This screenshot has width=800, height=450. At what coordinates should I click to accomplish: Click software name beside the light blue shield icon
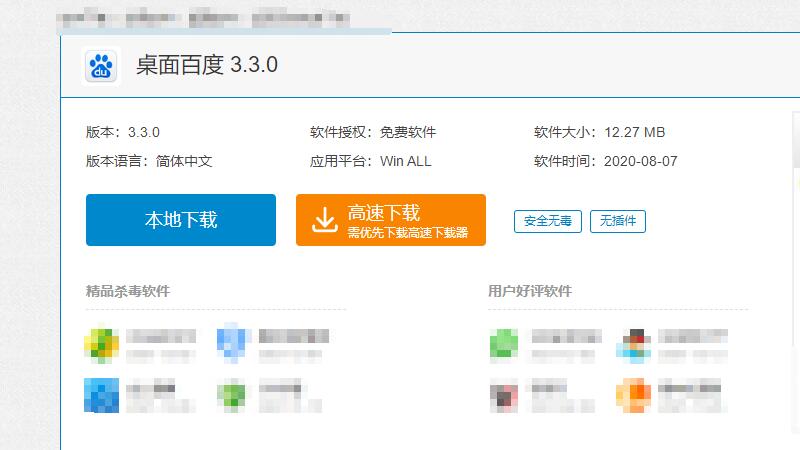tap(293, 336)
